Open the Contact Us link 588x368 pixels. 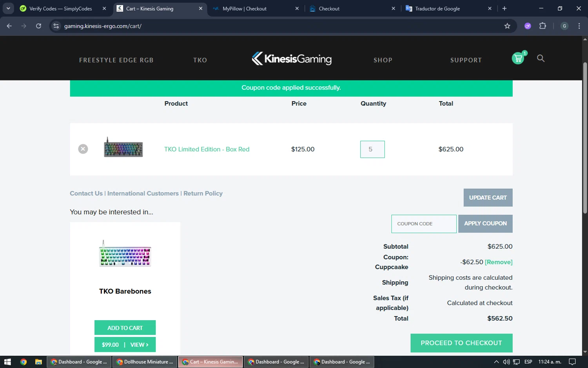click(86, 193)
